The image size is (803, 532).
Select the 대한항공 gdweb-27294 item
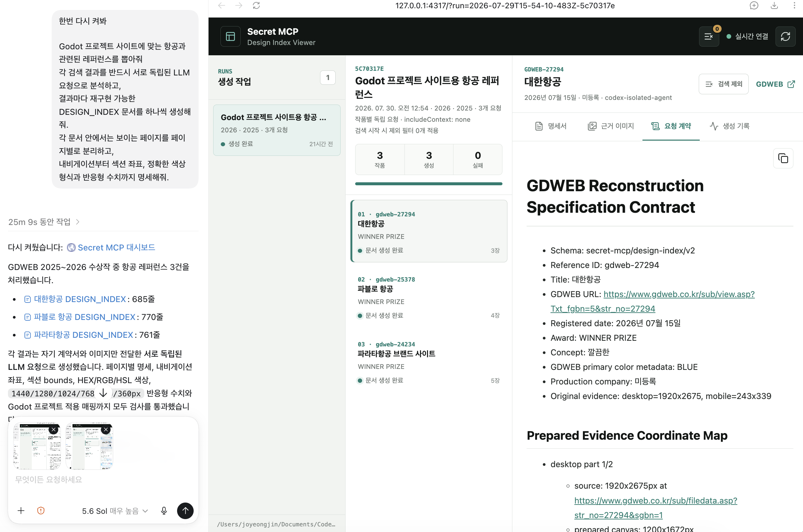click(429, 231)
